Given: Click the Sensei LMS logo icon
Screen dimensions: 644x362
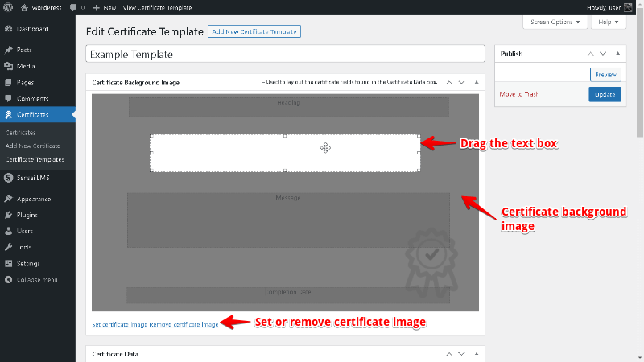Looking at the screenshot, I should 8,178.
